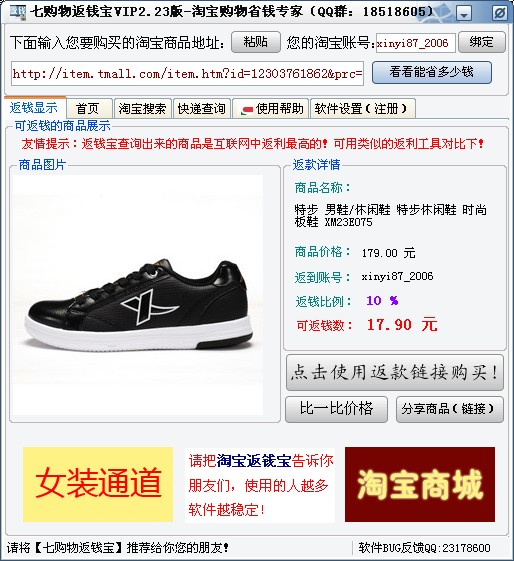Click 点击使用返款链接购买 button
The width and height of the screenshot is (514, 561).
click(395, 372)
